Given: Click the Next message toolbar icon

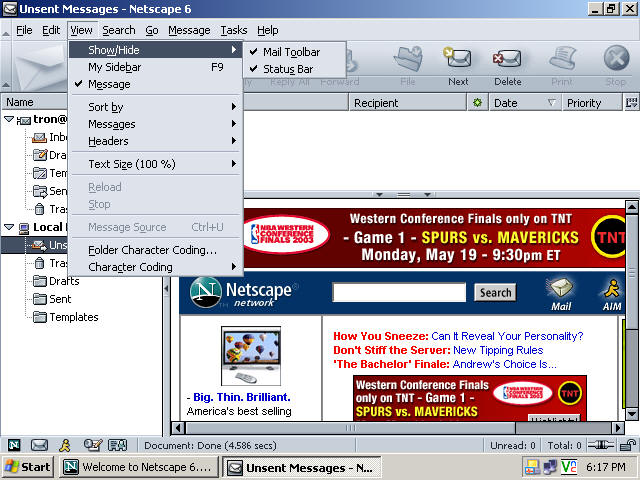Looking at the screenshot, I should [x=458, y=66].
